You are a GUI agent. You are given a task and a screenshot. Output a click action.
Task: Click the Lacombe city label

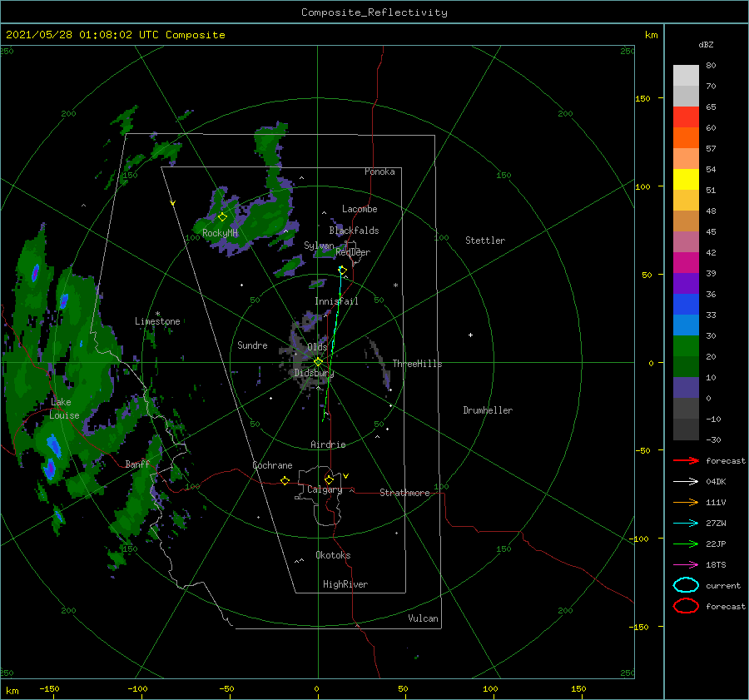[x=360, y=209]
